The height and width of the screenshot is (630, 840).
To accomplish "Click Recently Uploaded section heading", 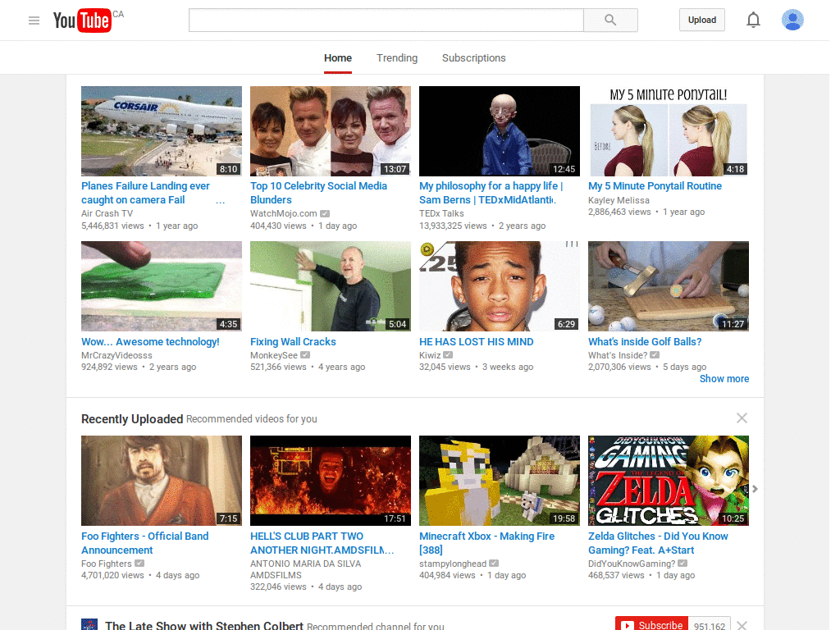I will point(132,419).
